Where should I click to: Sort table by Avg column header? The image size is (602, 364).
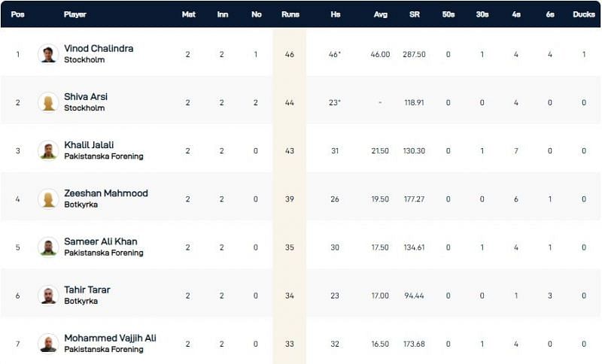coord(381,14)
